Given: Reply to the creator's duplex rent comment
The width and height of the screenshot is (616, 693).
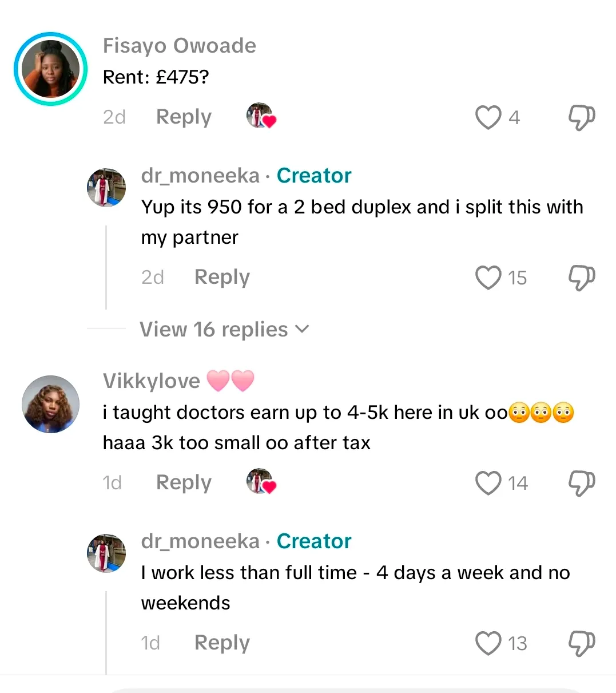Looking at the screenshot, I should (222, 277).
